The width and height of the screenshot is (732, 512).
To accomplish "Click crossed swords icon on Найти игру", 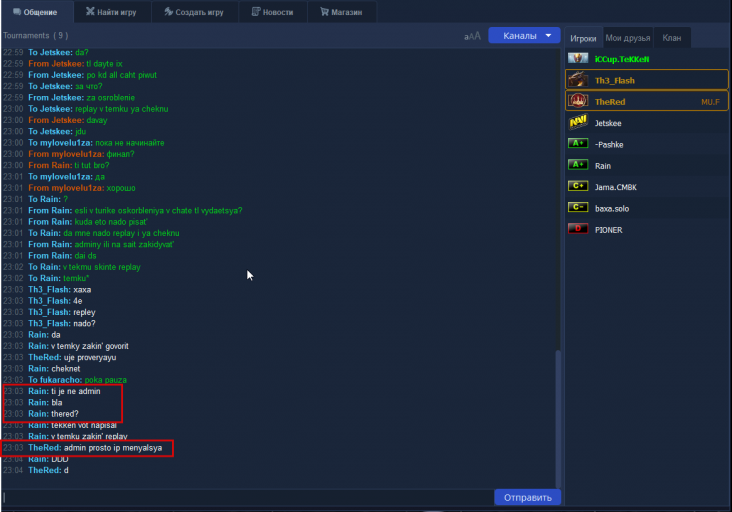I will [90, 11].
